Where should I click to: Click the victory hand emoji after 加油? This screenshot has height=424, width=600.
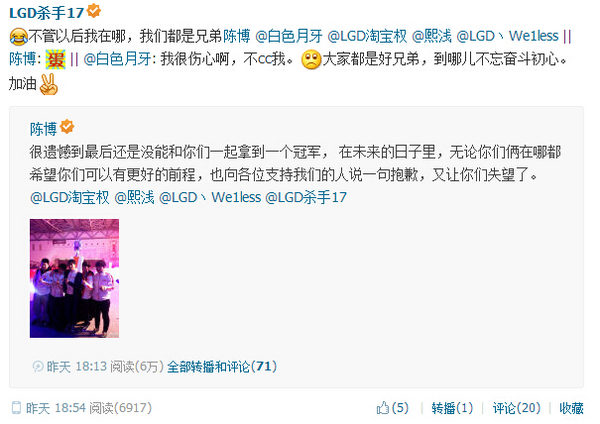(49, 84)
